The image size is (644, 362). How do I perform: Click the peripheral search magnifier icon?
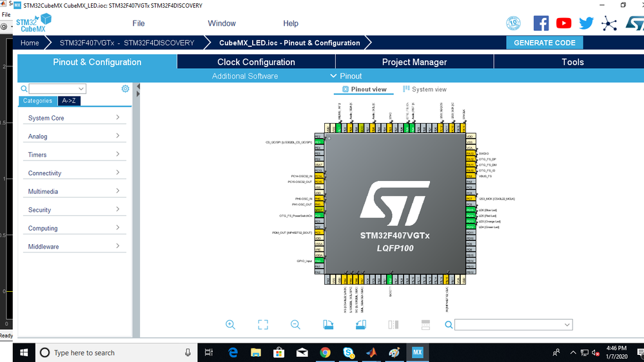[24, 89]
